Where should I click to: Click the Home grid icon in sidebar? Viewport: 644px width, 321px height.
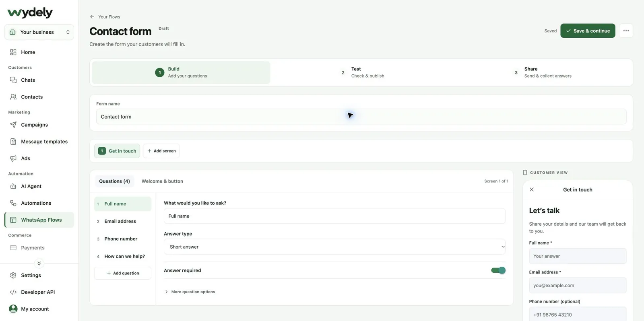click(13, 52)
